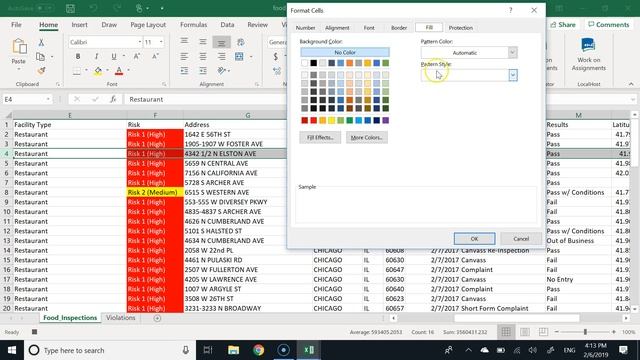640x360 pixels.
Task: Click the Save icon in title bar
Action: click(x=70, y=8)
